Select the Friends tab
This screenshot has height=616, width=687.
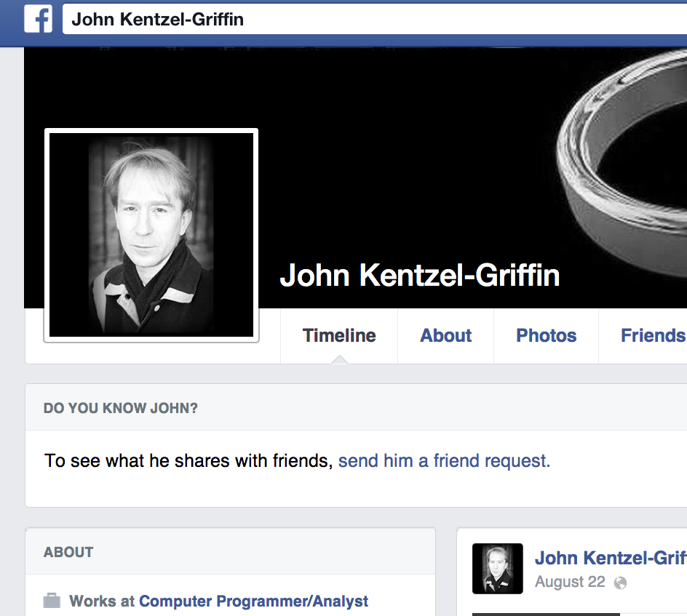[652, 335]
